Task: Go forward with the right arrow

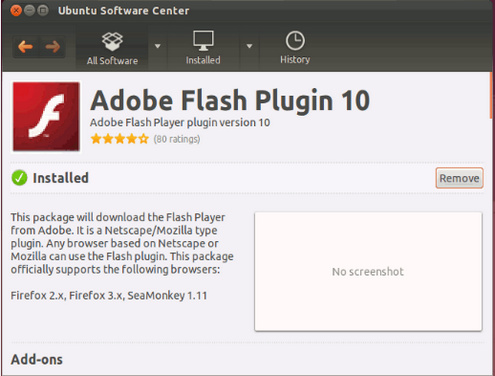Action: [x=52, y=47]
